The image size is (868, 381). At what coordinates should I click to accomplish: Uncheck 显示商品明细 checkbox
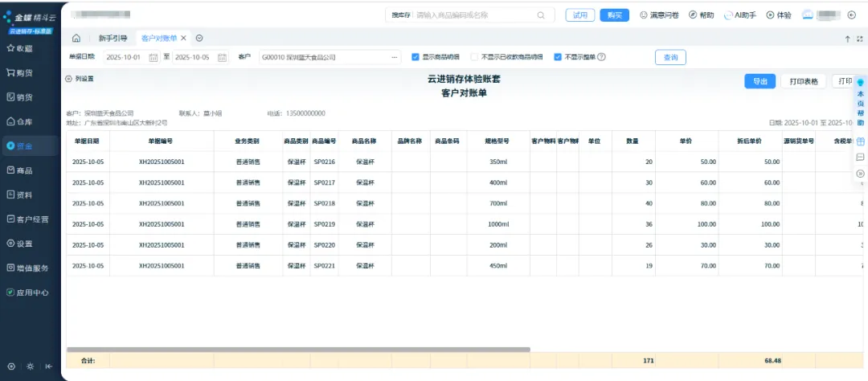tap(416, 57)
